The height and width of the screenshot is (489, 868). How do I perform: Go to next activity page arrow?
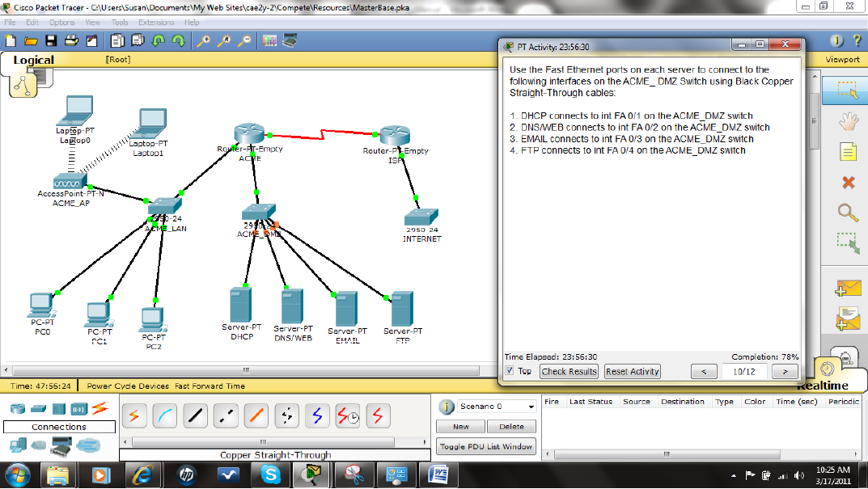785,372
